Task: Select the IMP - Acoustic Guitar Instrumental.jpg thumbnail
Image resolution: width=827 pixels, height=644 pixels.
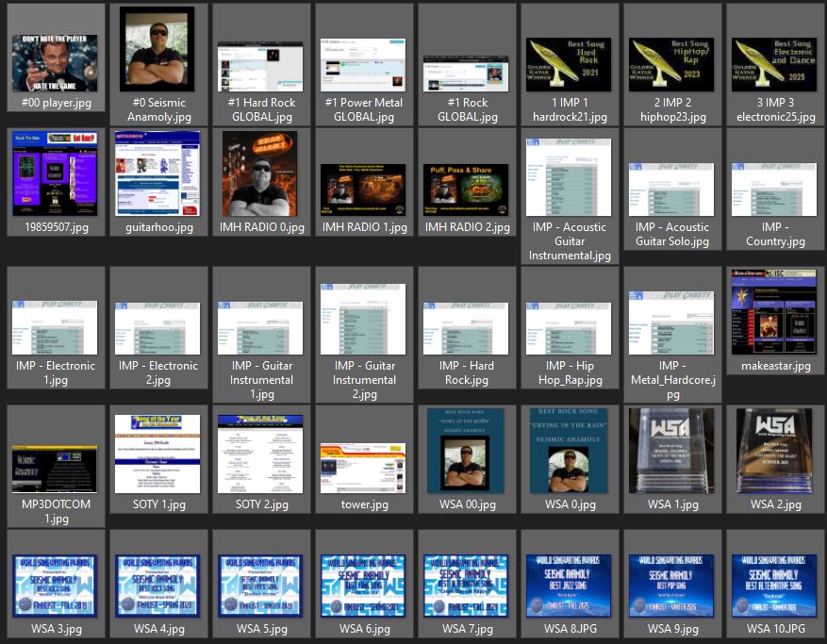Action: [x=569, y=177]
